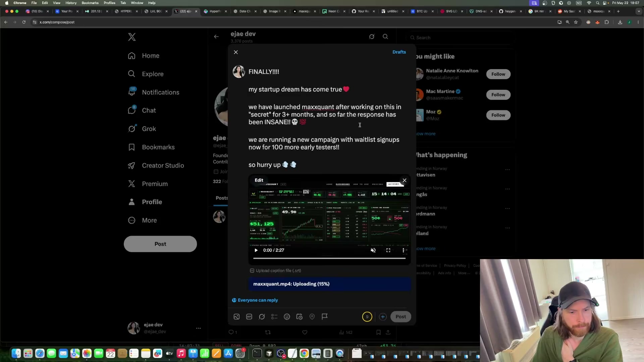Viewport: 644px width, 362px height.
Task: Open Chrome Bookmarks menu
Action: coord(90,3)
